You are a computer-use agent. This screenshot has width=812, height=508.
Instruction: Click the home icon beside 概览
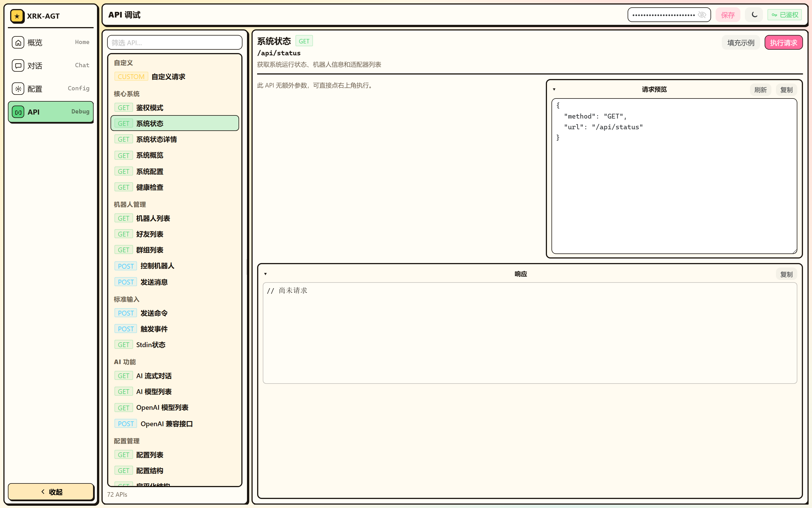click(18, 42)
